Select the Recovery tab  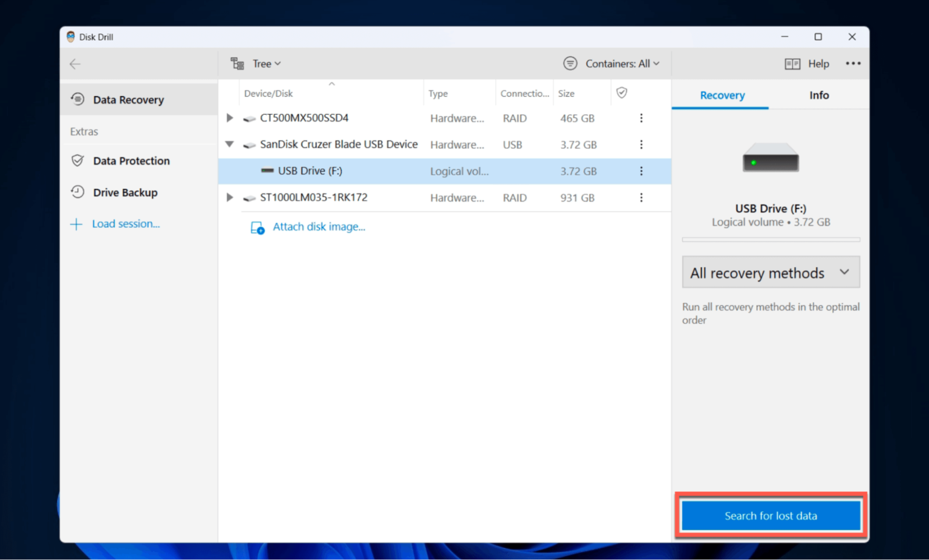click(722, 95)
